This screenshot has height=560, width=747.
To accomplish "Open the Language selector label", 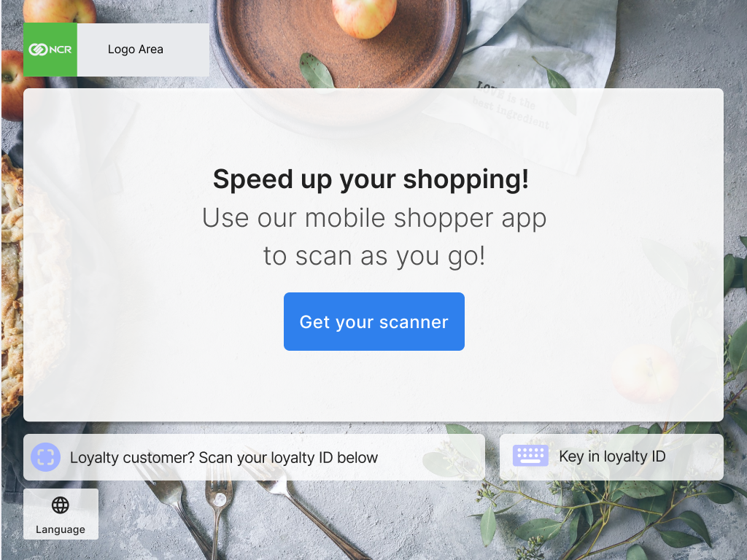I will (x=61, y=529).
